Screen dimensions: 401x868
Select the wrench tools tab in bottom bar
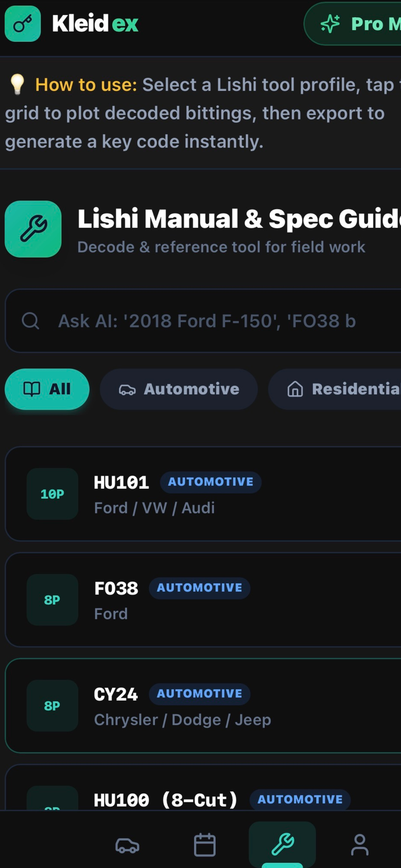click(x=283, y=844)
